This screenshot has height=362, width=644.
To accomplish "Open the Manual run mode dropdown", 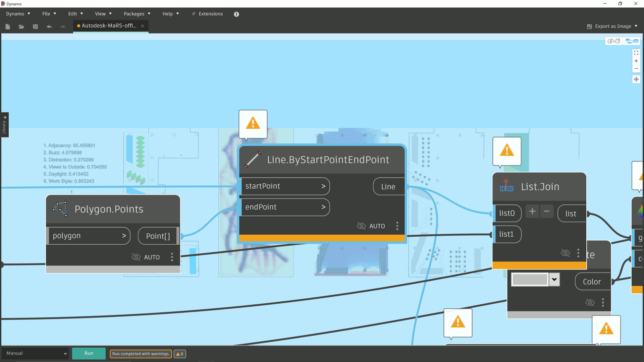I will click(x=35, y=353).
